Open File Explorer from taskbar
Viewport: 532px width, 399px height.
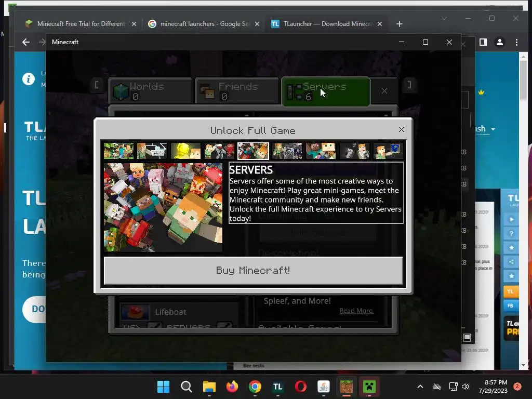[209, 387]
